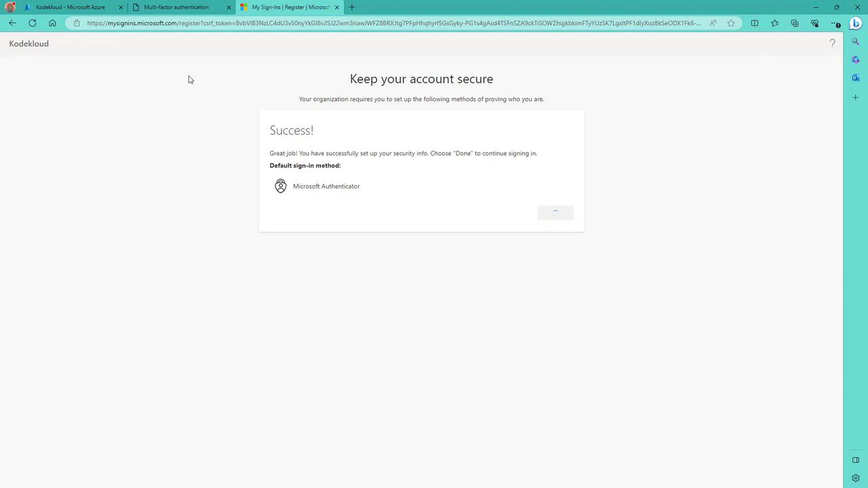Screen dimensions: 868x488
Task: Switch to Multi-factor authentication tab
Action: coord(176,7)
